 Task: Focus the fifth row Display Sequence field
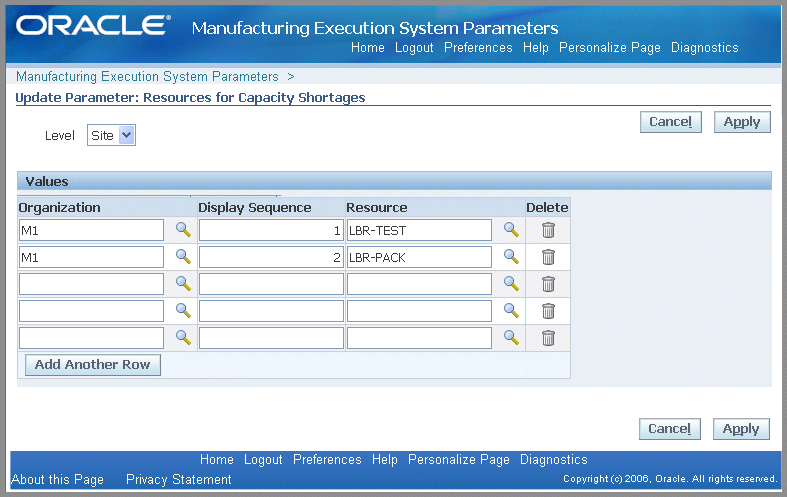pyautogui.click(x=271, y=338)
